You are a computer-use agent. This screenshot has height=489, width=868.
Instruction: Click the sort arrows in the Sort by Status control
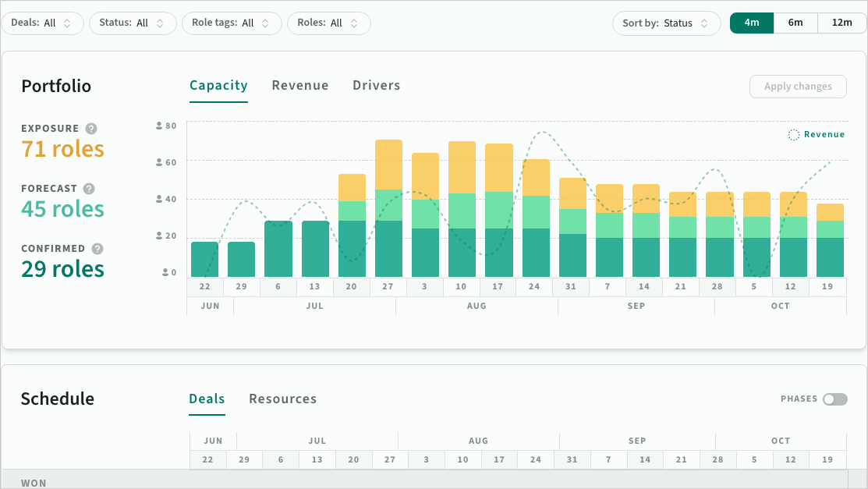[x=704, y=23]
